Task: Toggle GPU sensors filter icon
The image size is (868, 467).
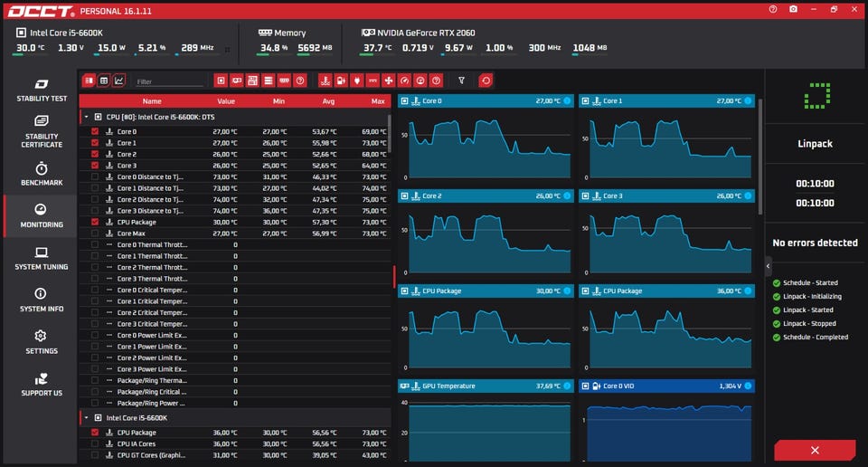Action: coord(237,81)
